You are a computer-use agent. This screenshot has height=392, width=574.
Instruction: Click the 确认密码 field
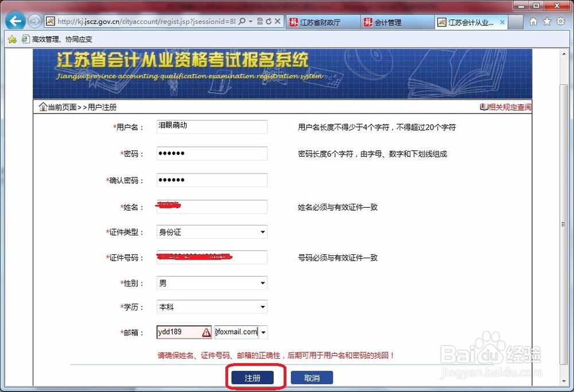(212, 180)
